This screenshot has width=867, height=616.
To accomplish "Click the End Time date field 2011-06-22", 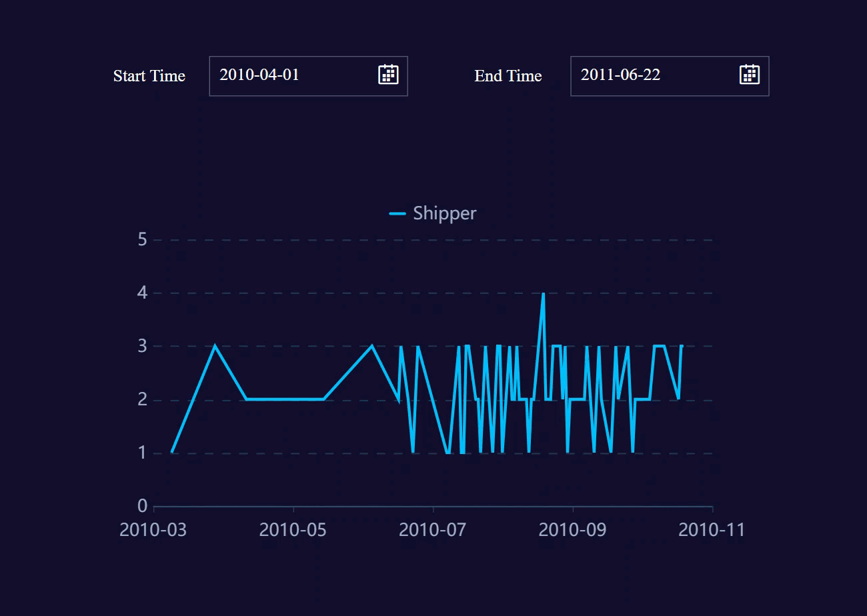I will [x=670, y=76].
